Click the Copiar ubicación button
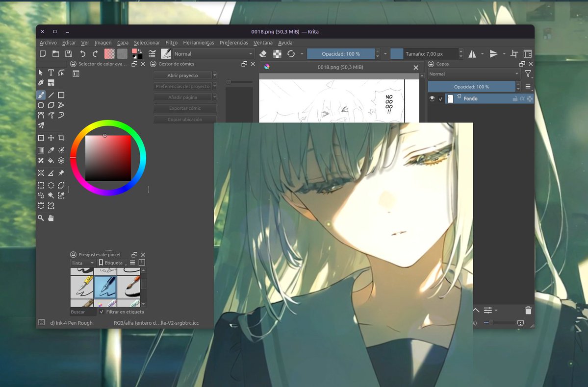 click(185, 120)
